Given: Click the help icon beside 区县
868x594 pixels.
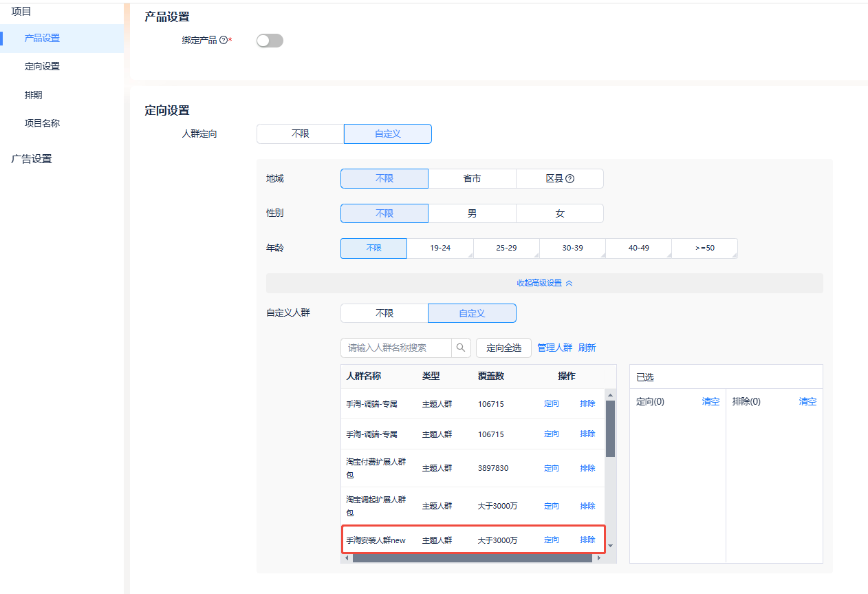Looking at the screenshot, I should click(569, 178).
